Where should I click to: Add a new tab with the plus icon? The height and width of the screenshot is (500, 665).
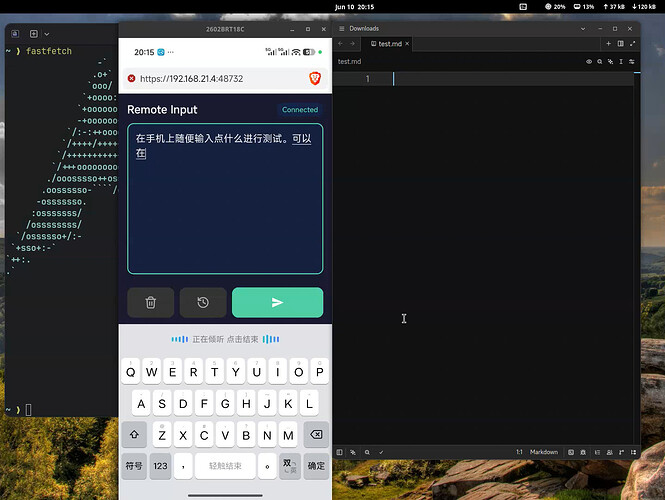point(608,43)
